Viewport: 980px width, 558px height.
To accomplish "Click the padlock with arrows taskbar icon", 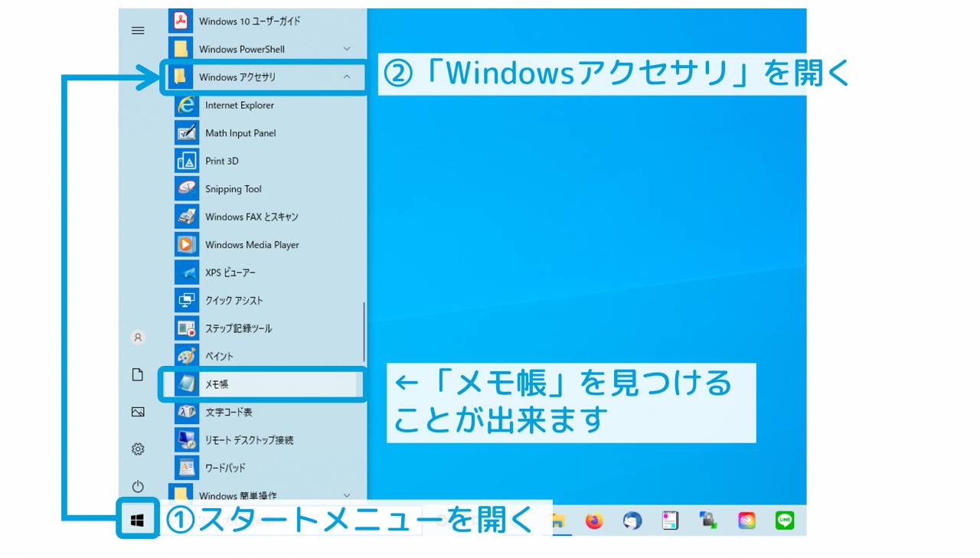I will tap(708, 521).
